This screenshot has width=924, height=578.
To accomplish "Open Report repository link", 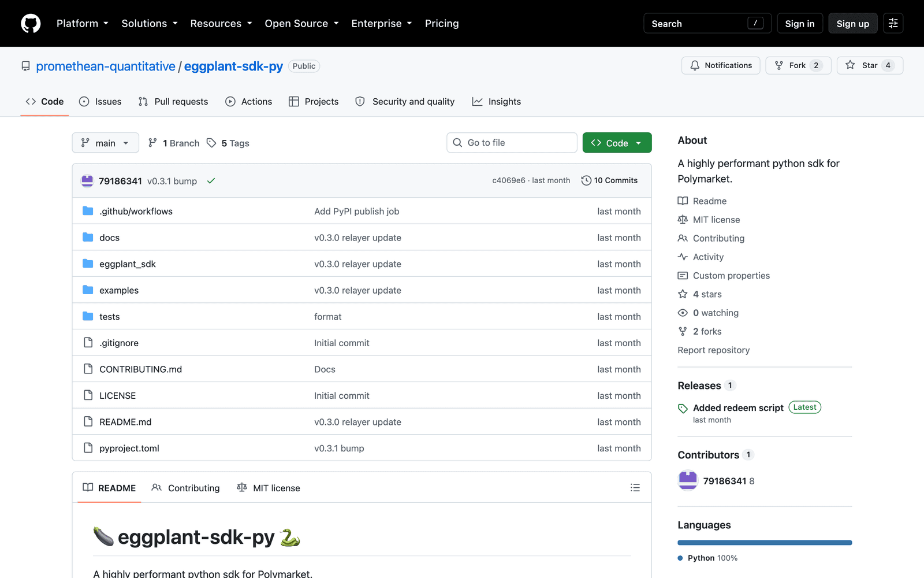I will tap(714, 350).
